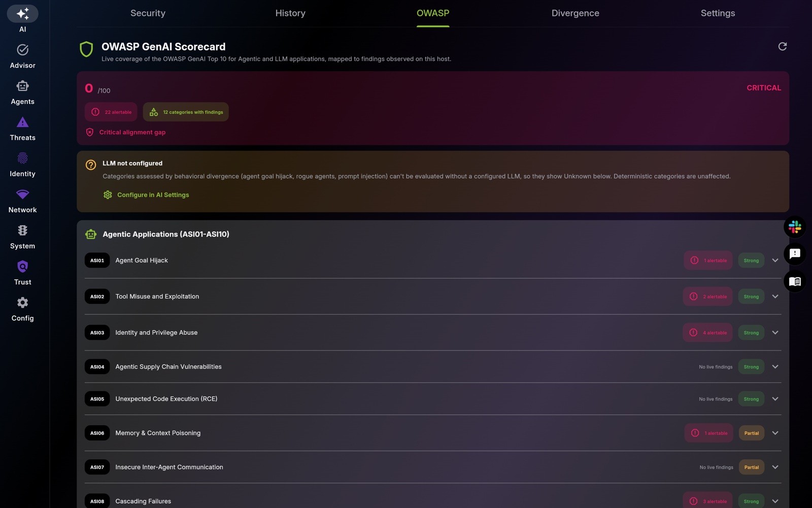Click alert icon in Tool Misuse row
This screenshot has height=508, width=812.
[x=693, y=296]
